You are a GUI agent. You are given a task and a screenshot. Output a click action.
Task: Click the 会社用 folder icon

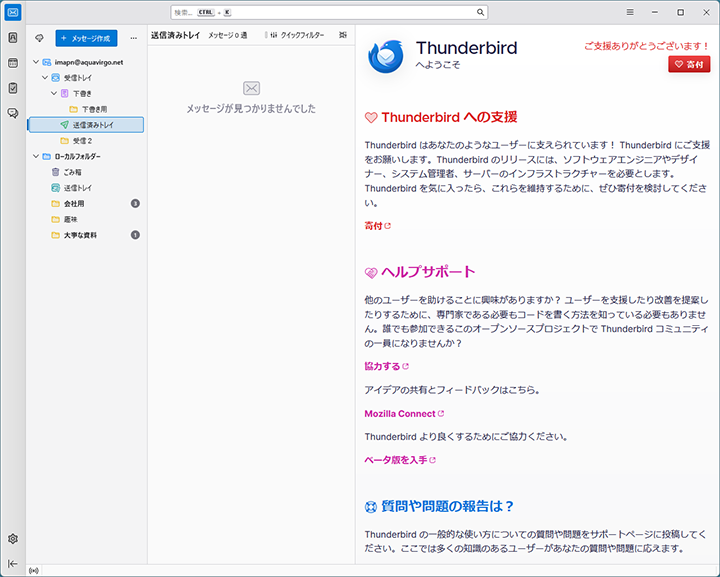pos(56,203)
